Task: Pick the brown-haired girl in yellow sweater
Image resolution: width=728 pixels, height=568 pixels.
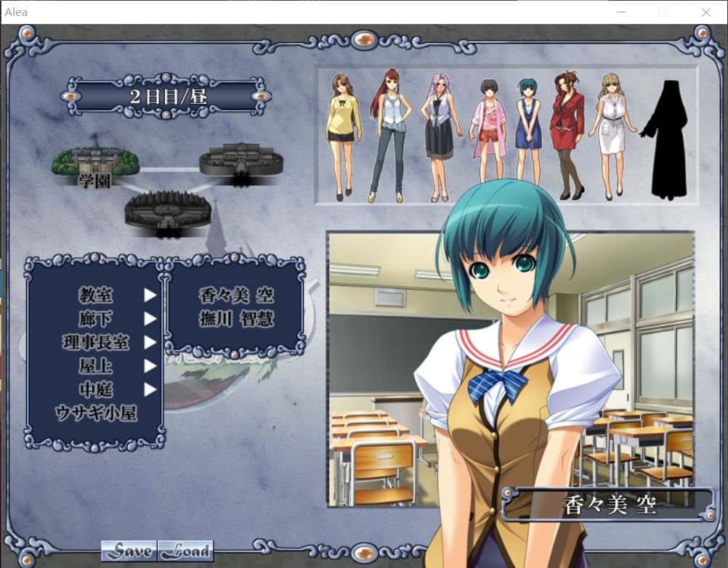Action: pos(344,137)
